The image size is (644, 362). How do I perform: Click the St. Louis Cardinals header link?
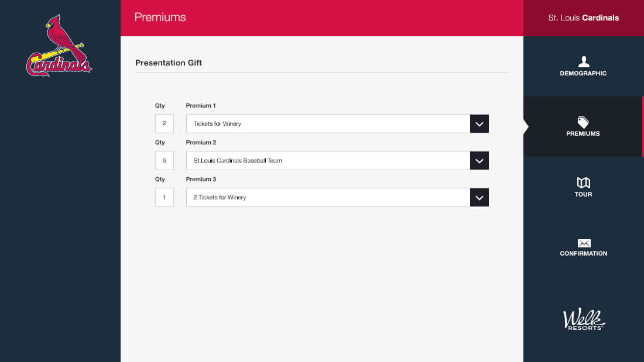pyautogui.click(x=584, y=18)
